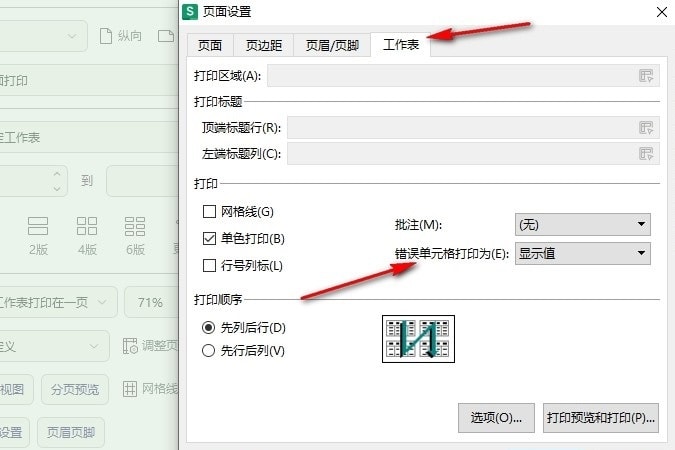The width and height of the screenshot is (675, 450).
Task: Click the 页眉页脚 button in background panel
Action: (x=71, y=432)
